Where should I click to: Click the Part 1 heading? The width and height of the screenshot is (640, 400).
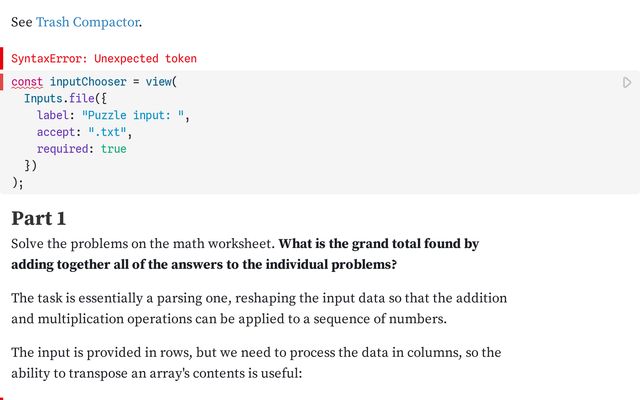38,218
